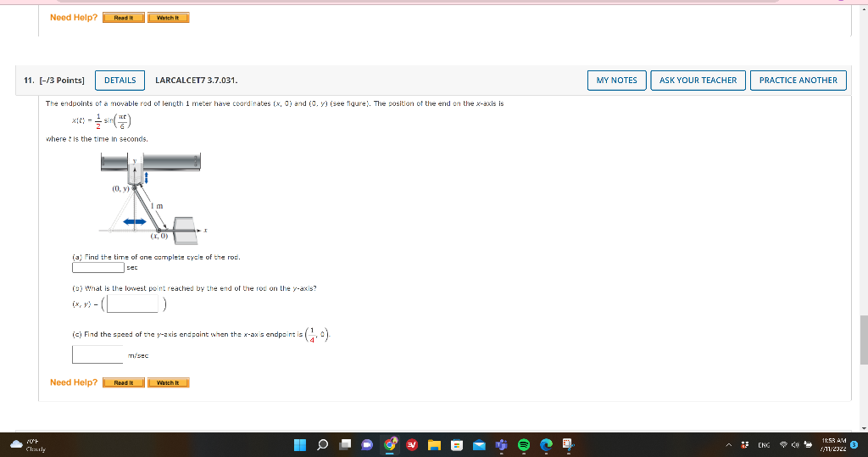Viewport: 868px width, 457px height.
Task: Open Microsoft Edge from the taskbar
Action: (x=546, y=445)
